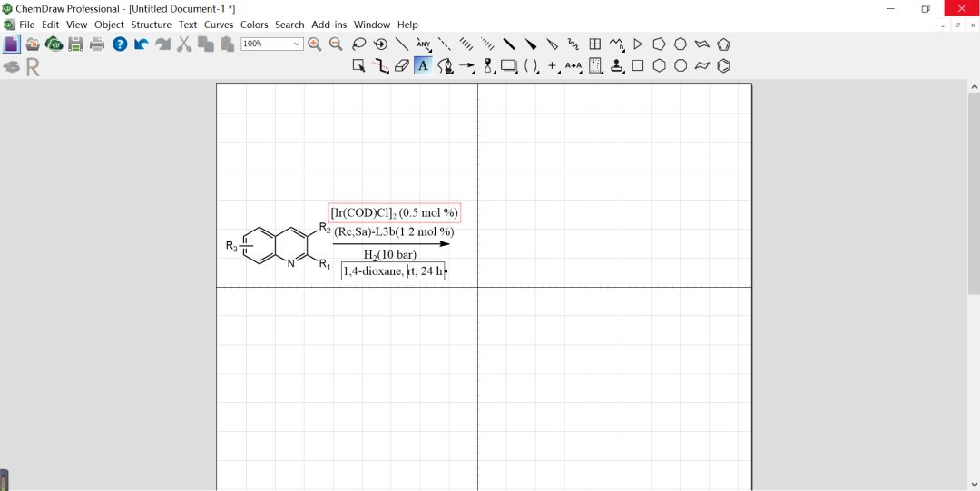This screenshot has width=980, height=491.
Task: Open the Structure menu
Action: pos(152,25)
